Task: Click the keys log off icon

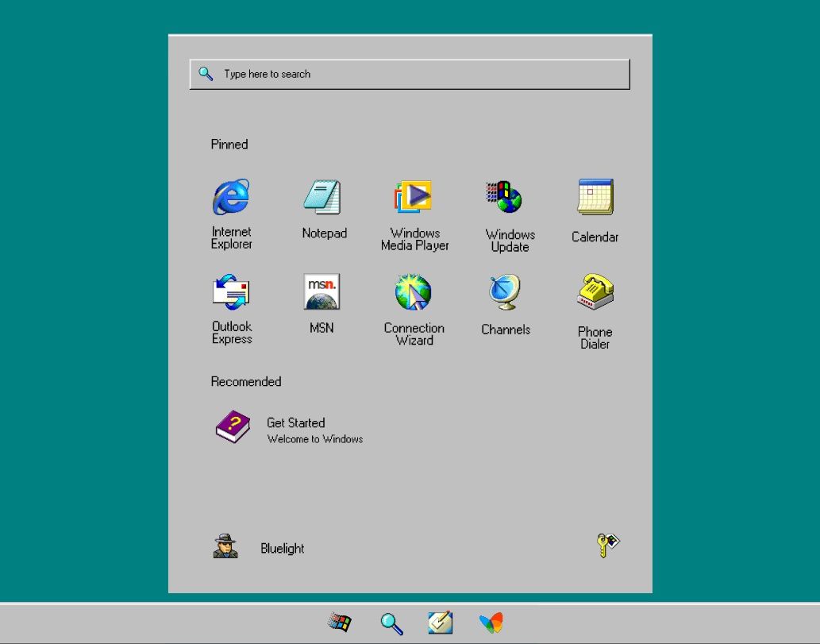Action: [x=607, y=546]
